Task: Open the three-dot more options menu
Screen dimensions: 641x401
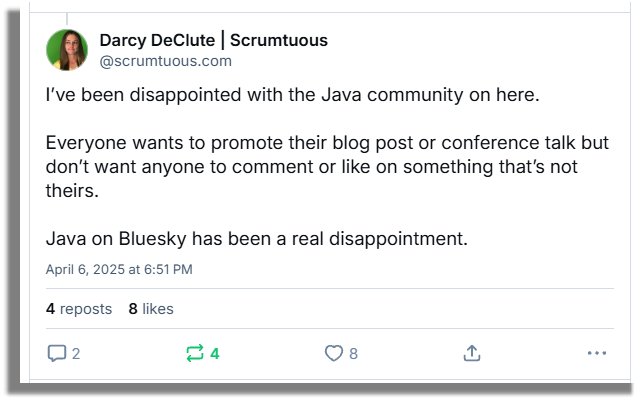Action: click(597, 353)
